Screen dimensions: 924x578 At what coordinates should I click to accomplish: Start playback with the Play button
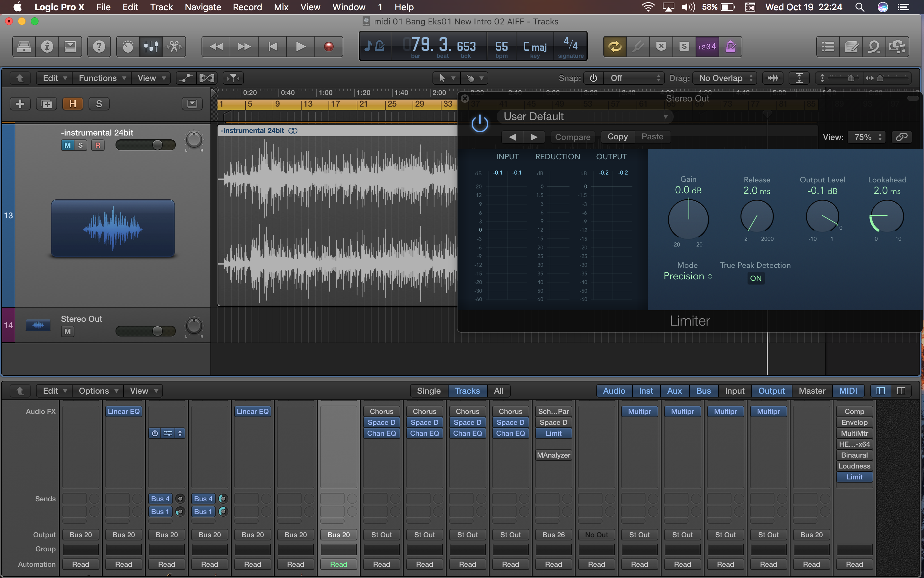301,47
